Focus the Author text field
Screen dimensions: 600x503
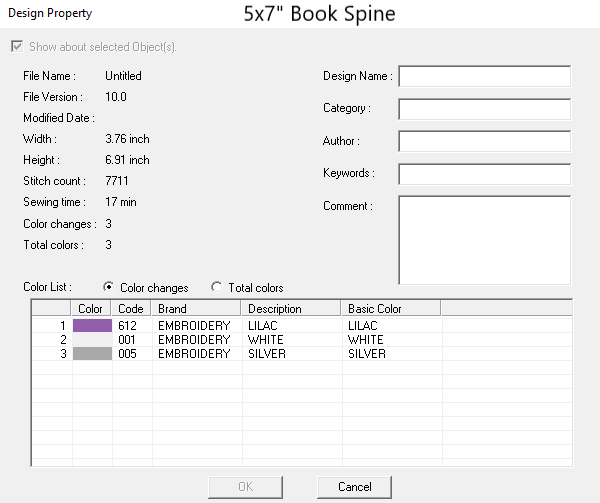click(x=484, y=141)
